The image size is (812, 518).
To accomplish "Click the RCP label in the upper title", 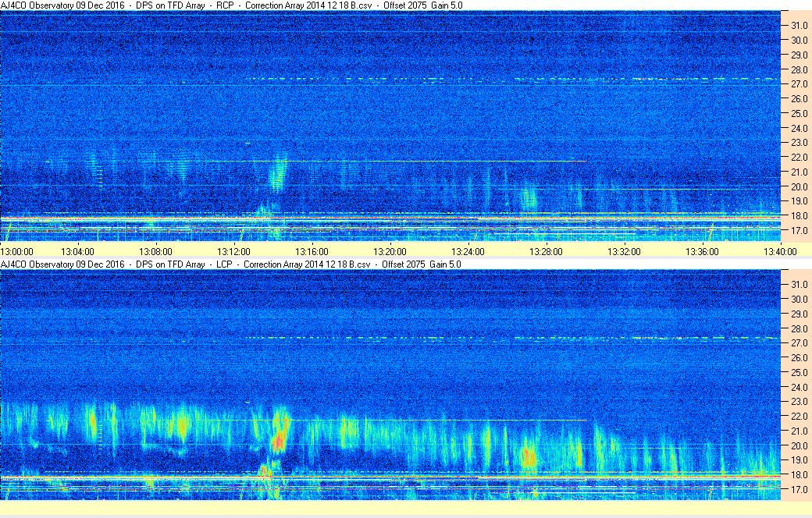I will tap(226, 5).
